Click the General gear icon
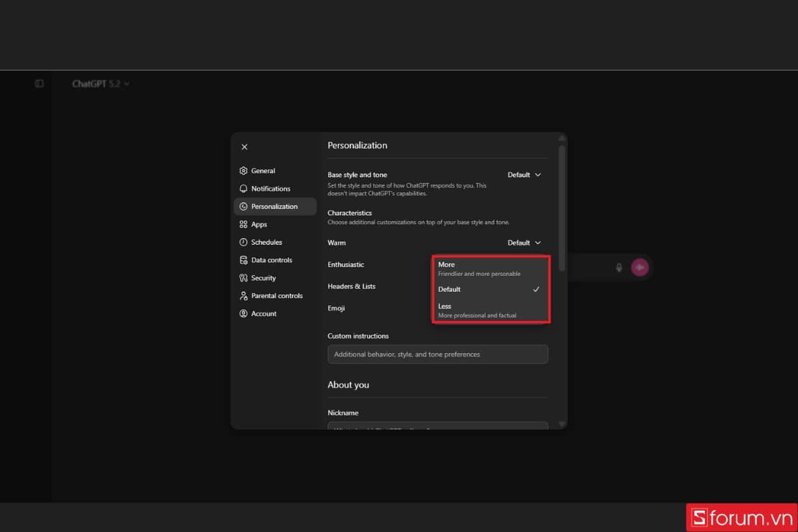Viewport: 798px width, 532px height. (243, 171)
